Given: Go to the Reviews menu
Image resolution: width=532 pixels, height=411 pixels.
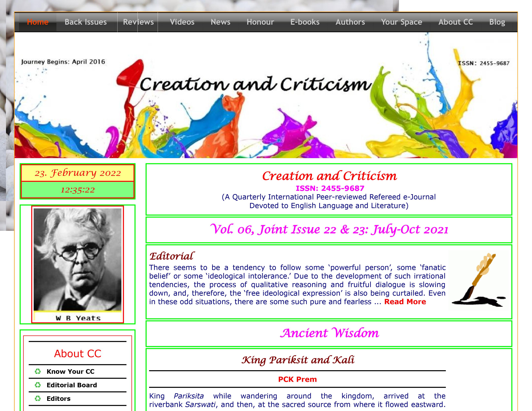Looking at the screenshot, I should (x=138, y=22).
